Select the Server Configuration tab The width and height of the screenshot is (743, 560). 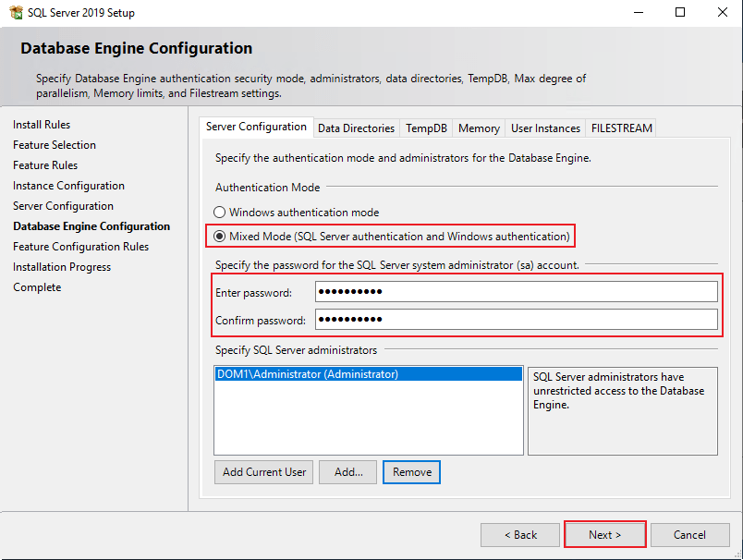point(256,128)
